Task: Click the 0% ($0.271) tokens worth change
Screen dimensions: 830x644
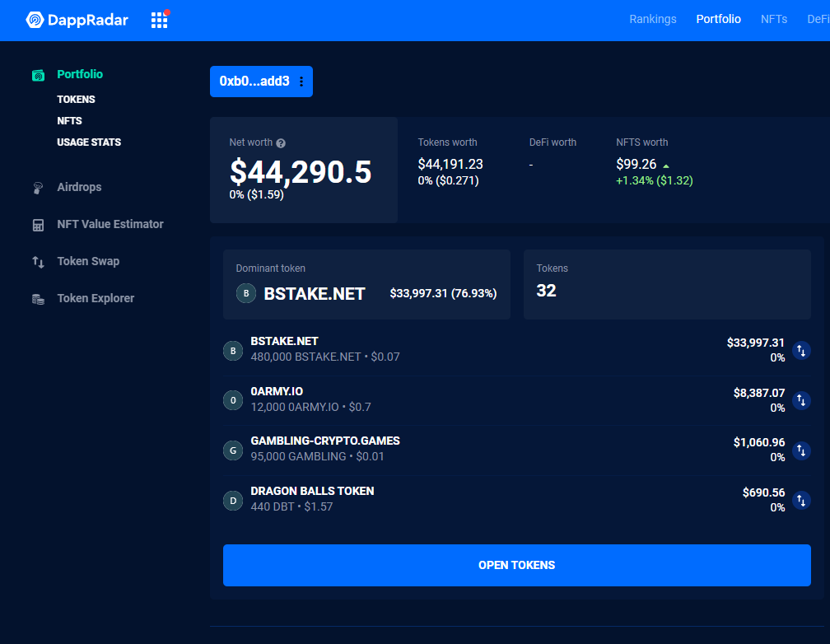Action: (x=448, y=180)
